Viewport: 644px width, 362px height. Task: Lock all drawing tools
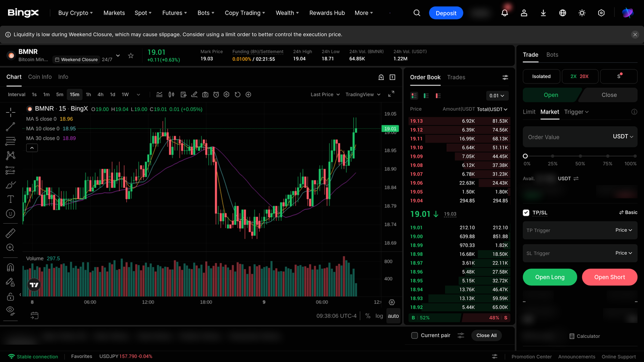tap(10, 297)
